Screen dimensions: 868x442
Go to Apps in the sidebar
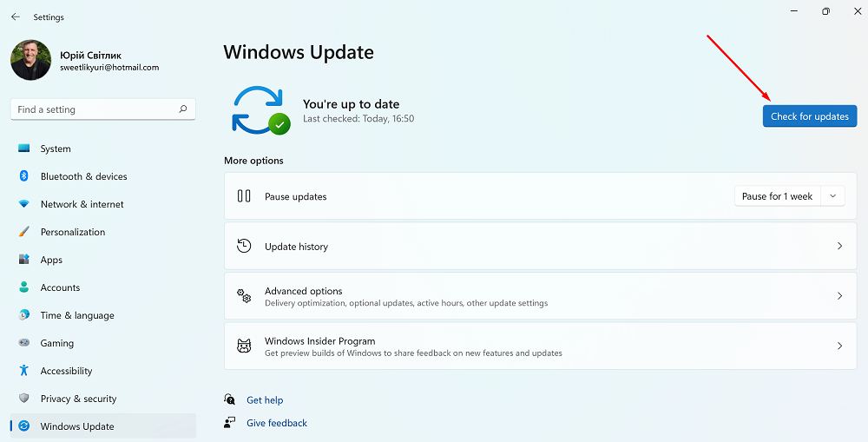pos(51,260)
